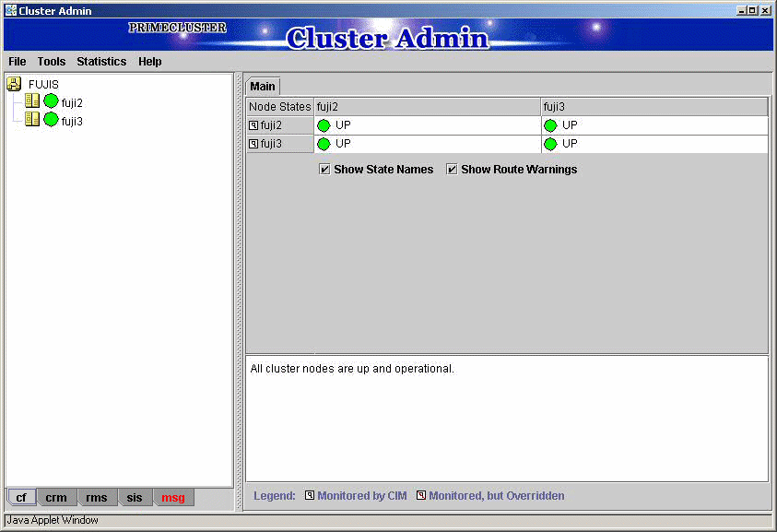Click the fuji3 node server icon in tree
This screenshot has width=777, height=532.
coord(32,119)
